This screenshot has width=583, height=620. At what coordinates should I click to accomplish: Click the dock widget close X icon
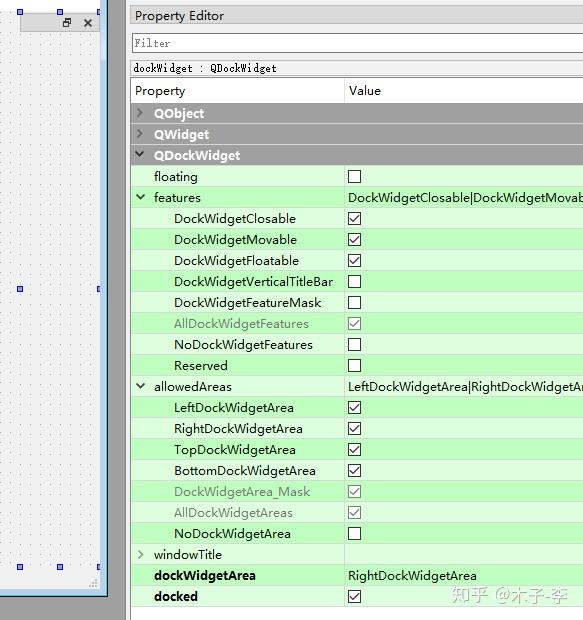click(88, 23)
